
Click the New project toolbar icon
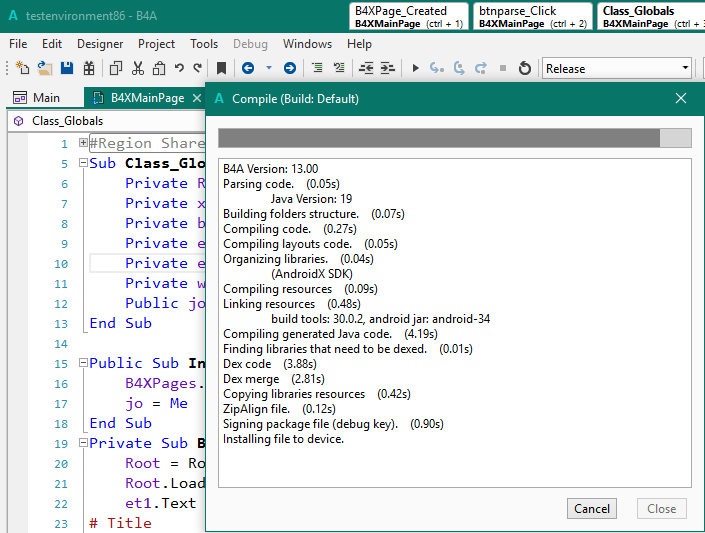click(22, 68)
